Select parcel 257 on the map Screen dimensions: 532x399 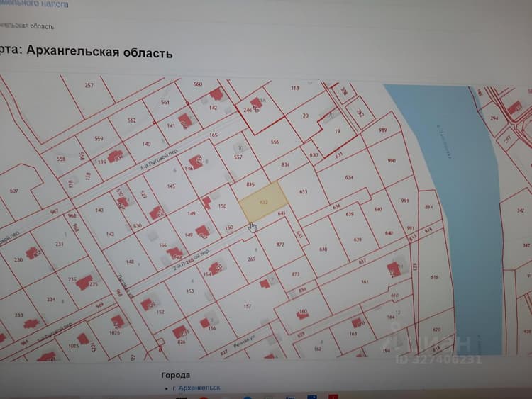tap(89, 86)
